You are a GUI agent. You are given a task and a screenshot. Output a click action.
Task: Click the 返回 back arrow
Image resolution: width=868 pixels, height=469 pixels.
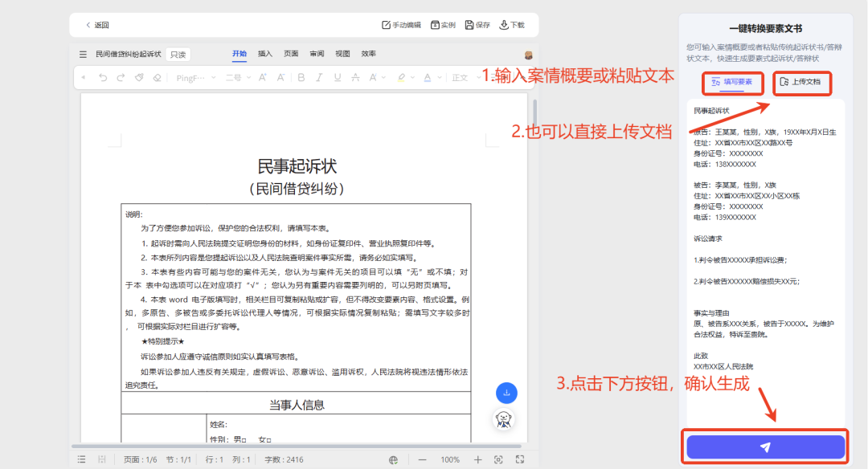(88, 25)
